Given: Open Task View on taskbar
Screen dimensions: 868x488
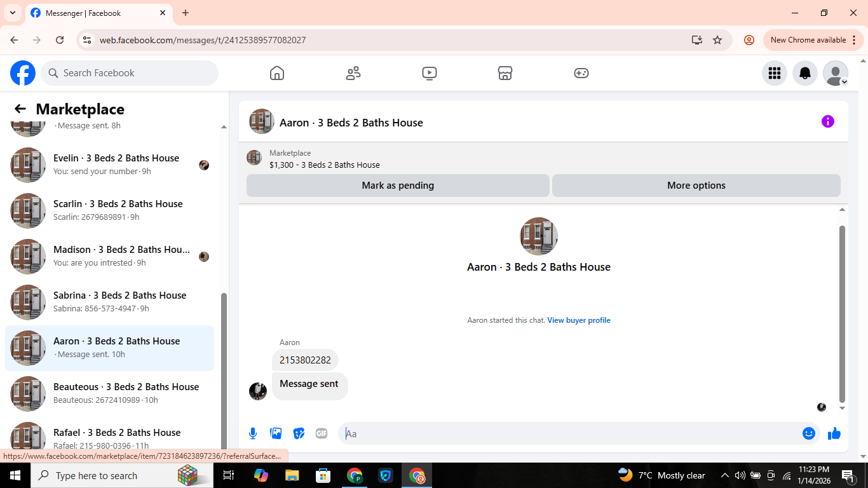Looking at the screenshot, I should 229,475.
